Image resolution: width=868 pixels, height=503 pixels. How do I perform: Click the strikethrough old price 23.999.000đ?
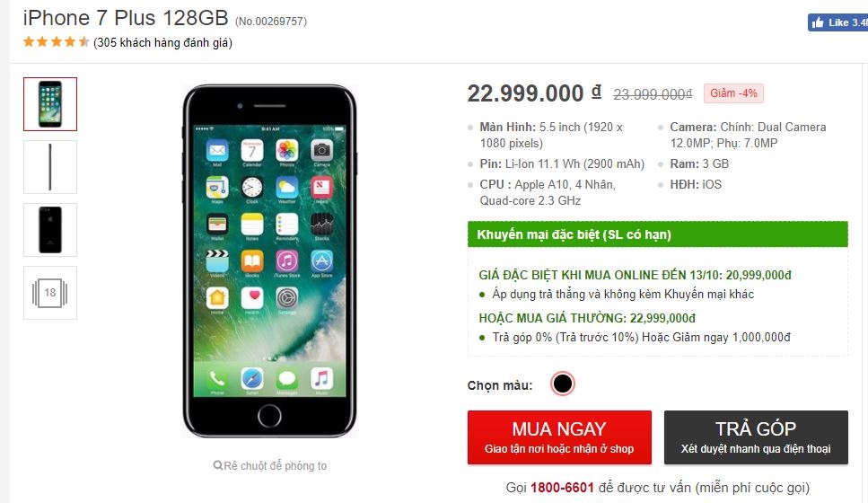pyautogui.click(x=653, y=94)
